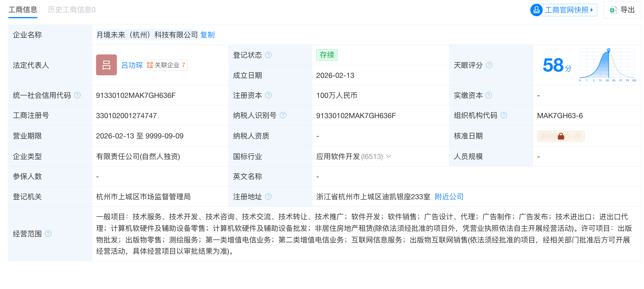Click help icon beside 天眼评分
This screenshot has height=289, width=644.
(x=489, y=65)
